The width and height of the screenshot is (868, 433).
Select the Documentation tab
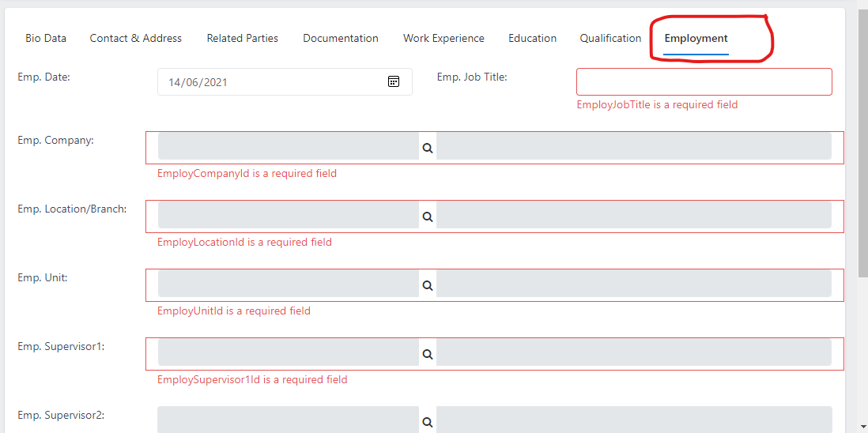341,38
